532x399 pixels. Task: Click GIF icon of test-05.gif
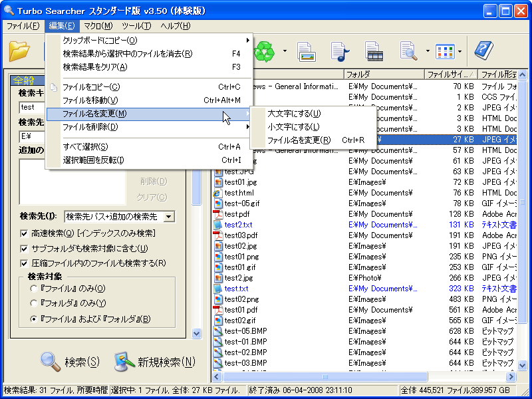(218, 203)
